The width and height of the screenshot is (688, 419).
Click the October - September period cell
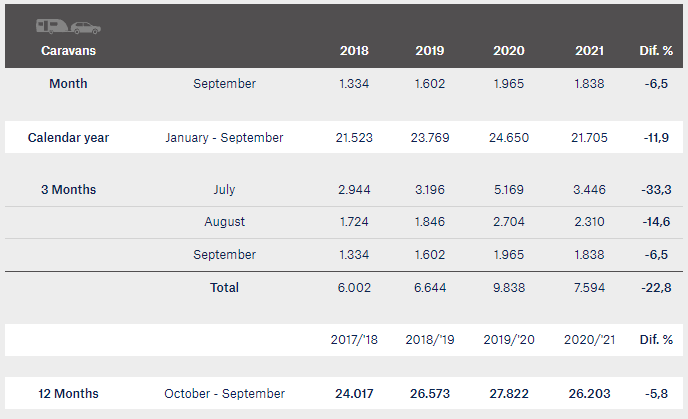224,394
